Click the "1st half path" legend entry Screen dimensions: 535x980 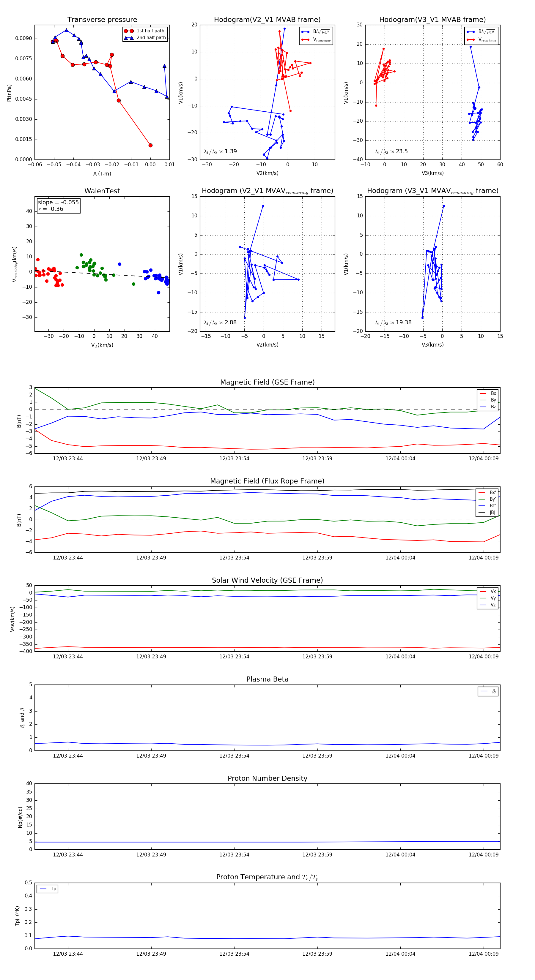click(145, 31)
